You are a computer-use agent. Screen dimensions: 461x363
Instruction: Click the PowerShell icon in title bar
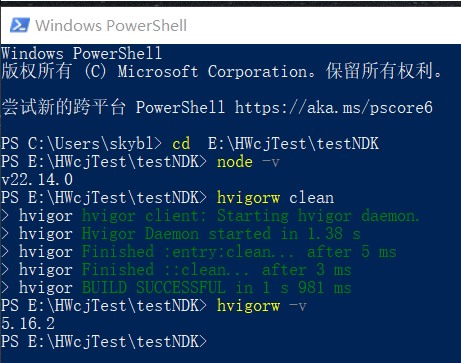point(20,25)
